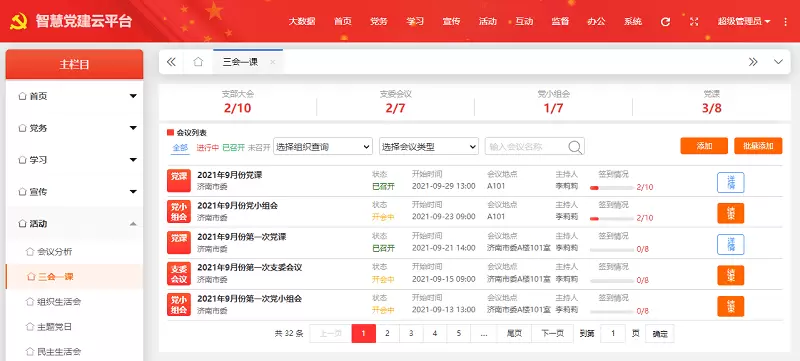Filter list by 未召开 status
The image size is (800, 361).
pos(259,147)
